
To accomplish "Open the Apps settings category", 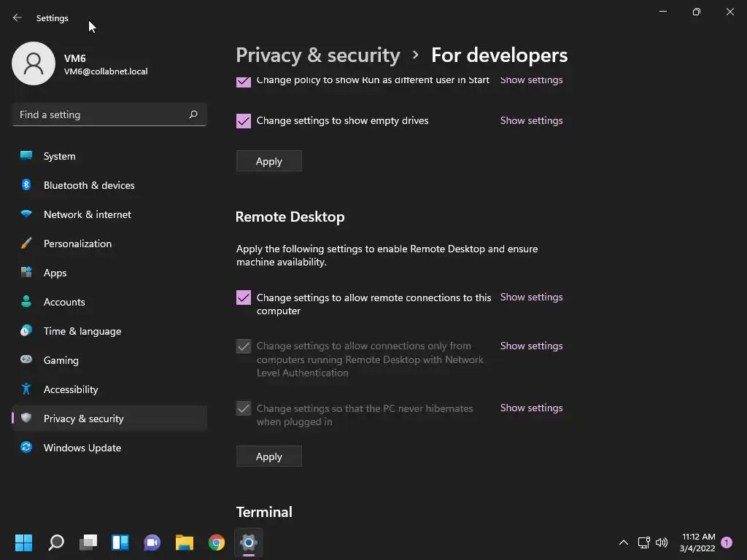I will (x=55, y=273).
